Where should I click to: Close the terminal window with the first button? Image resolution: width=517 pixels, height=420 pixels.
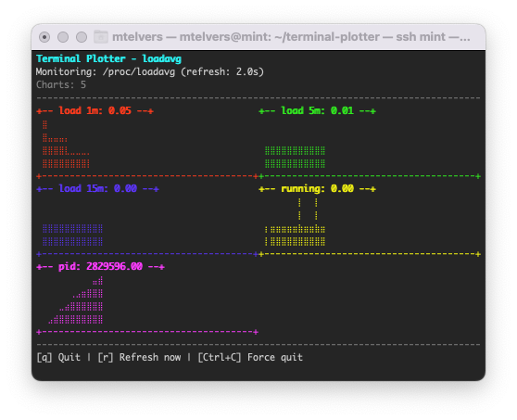44,37
